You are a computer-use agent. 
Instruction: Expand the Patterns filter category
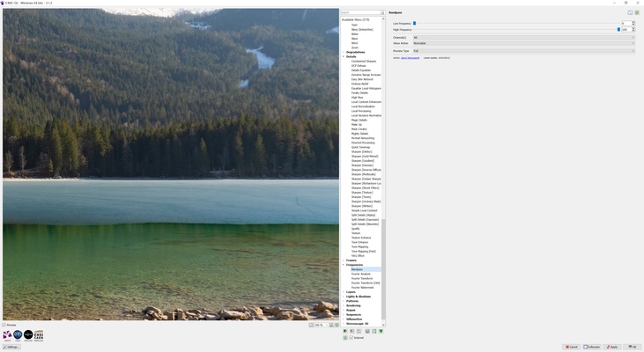coord(344,301)
